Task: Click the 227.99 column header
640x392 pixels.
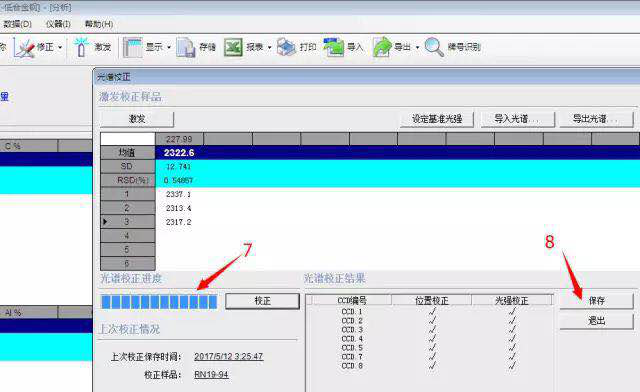Action: [x=179, y=139]
